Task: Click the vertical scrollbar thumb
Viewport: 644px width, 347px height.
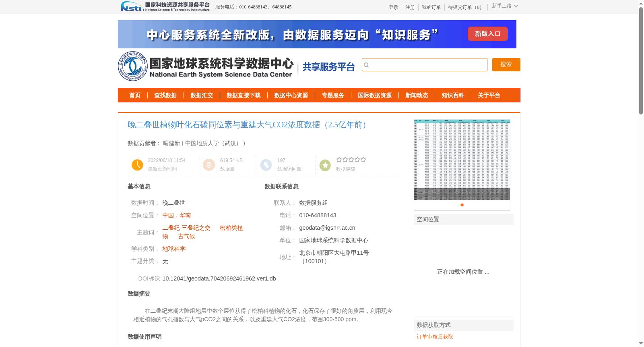Action: (x=641, y=60)
